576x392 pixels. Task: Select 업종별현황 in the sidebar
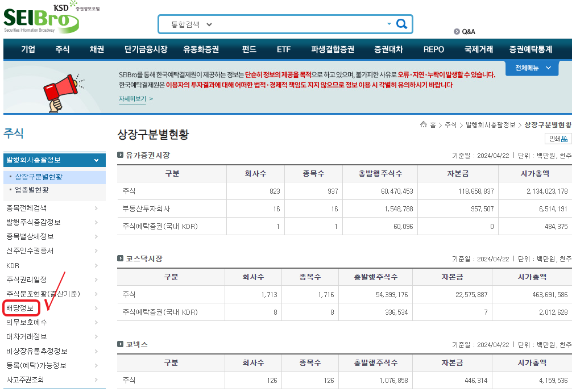point(32,190)
